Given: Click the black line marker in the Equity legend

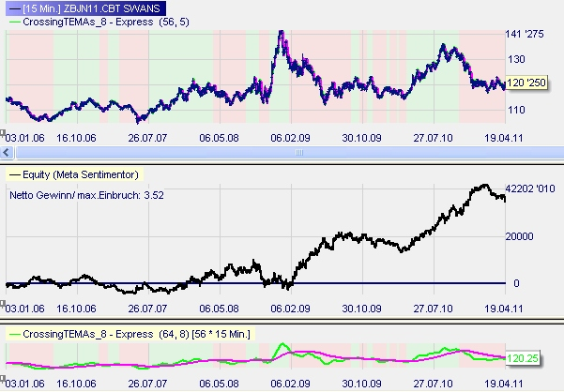Looking at the screenshot, I should 14,173.
